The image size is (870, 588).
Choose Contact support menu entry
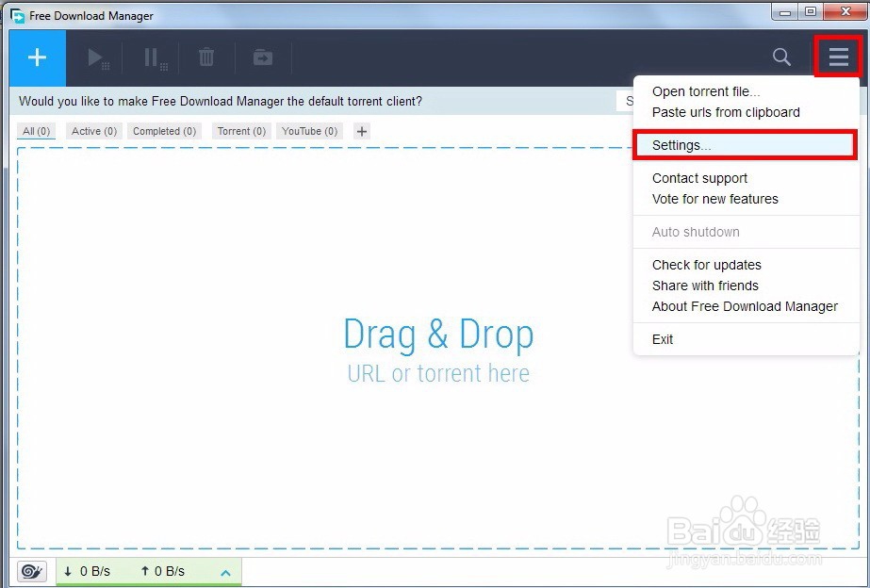click(746, 178)
